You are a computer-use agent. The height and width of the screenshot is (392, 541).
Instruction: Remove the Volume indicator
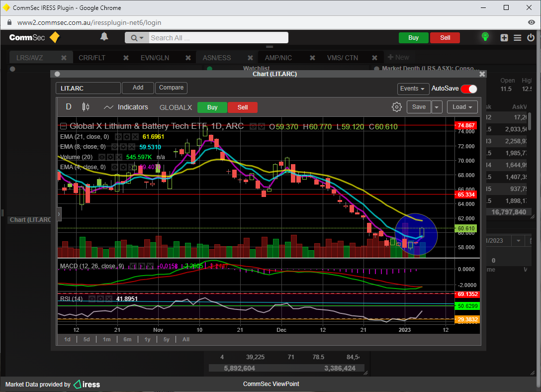tap(118, 157)
